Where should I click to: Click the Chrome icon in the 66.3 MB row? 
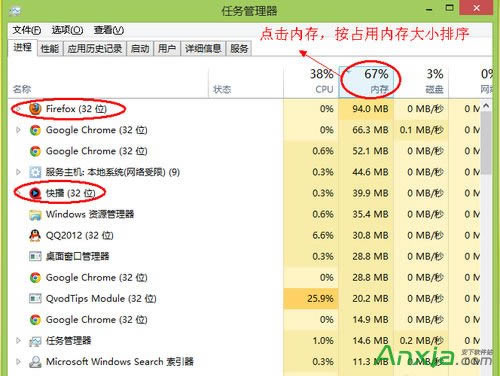pyautogui.click(x=35, y=130)
